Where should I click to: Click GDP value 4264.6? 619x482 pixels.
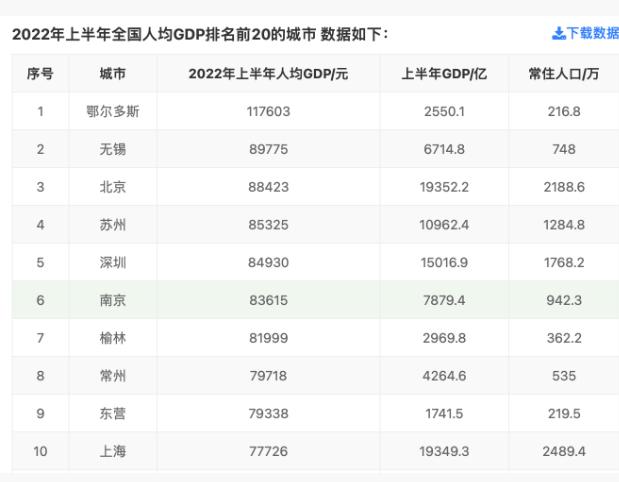(444, 376)
